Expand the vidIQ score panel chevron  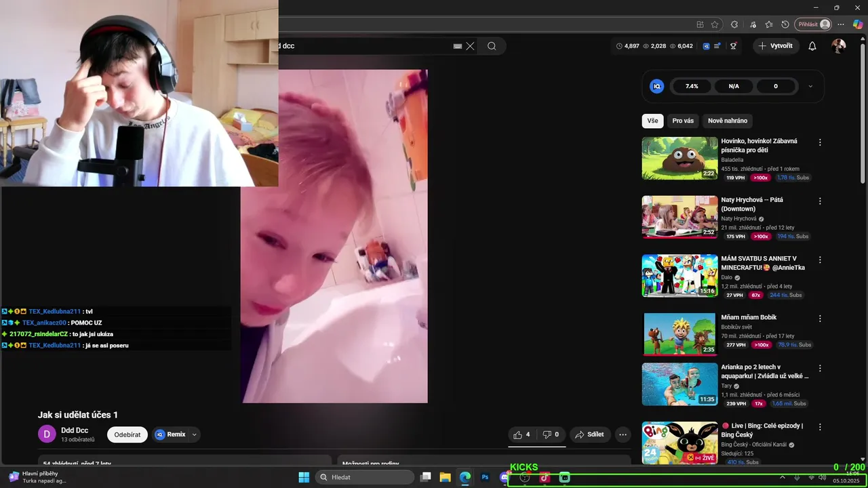(810, 86)
